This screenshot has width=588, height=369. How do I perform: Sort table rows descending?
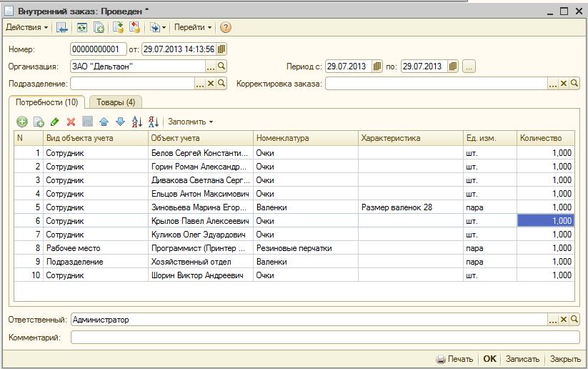pos(154,122)
